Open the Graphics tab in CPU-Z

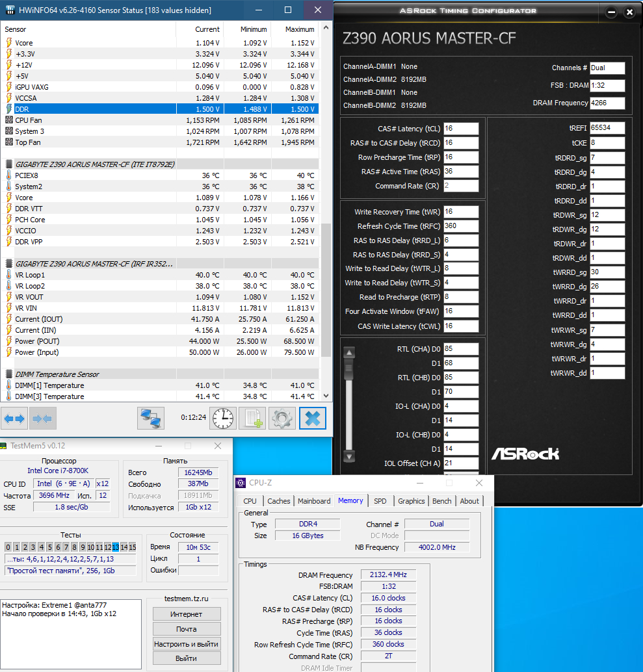[411, 501]
